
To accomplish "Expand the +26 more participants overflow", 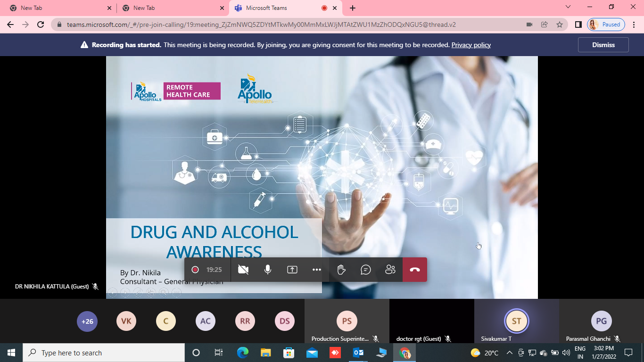I will pyautogui.click(x=87, y=321).
